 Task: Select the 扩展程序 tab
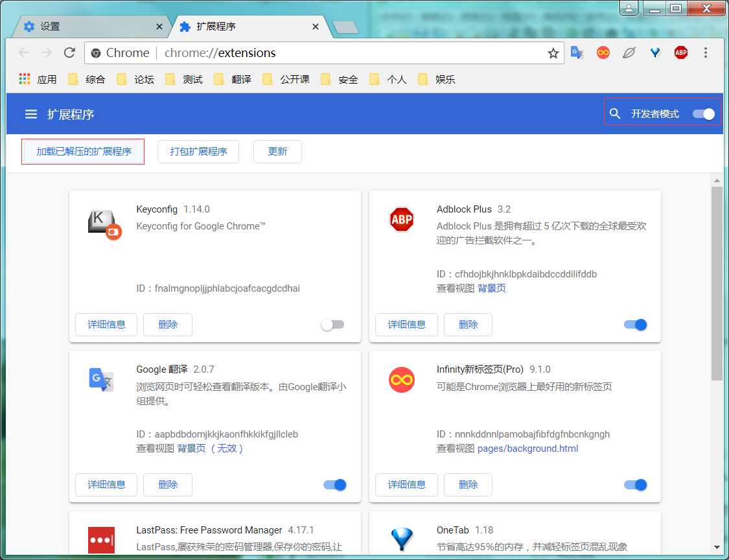click(250, 27)
